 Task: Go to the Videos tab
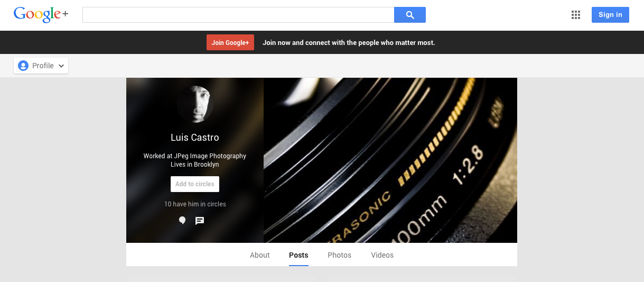pos(382,255)
